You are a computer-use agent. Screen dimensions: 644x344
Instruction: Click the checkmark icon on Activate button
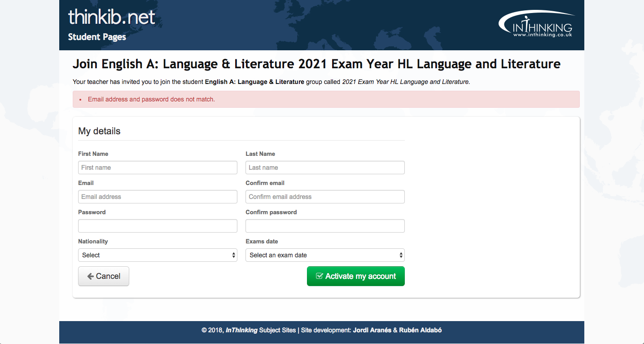[x=320, y=276]
